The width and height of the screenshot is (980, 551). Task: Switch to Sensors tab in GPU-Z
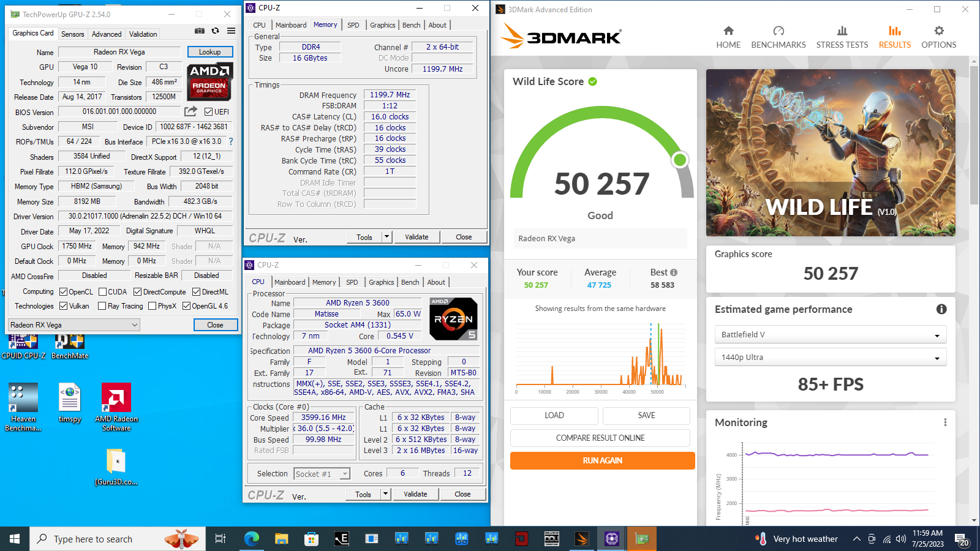point(73,34)
